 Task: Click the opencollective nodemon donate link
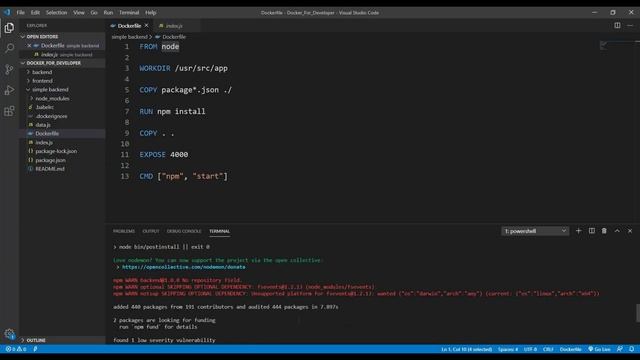[184, 267]
